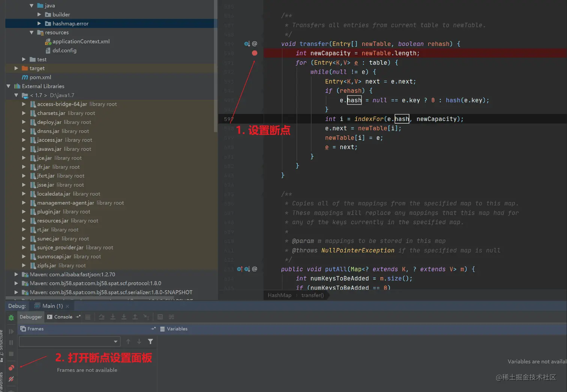Close the Main (1) debug tab
Viewport: 567px width, 392px height.
67,306
